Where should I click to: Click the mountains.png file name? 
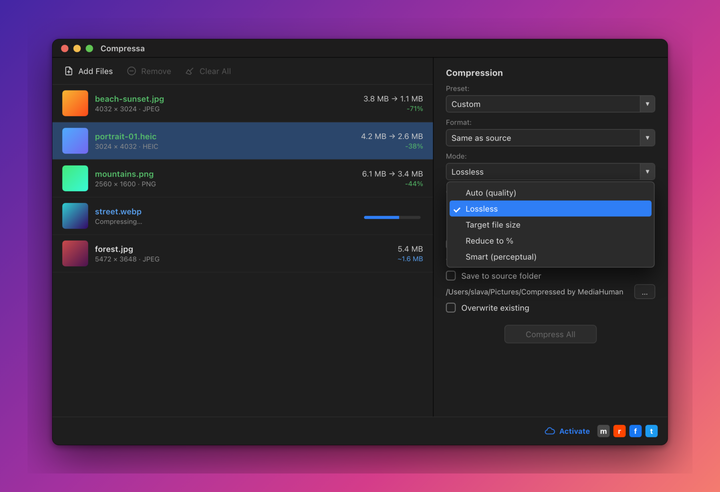124,174
